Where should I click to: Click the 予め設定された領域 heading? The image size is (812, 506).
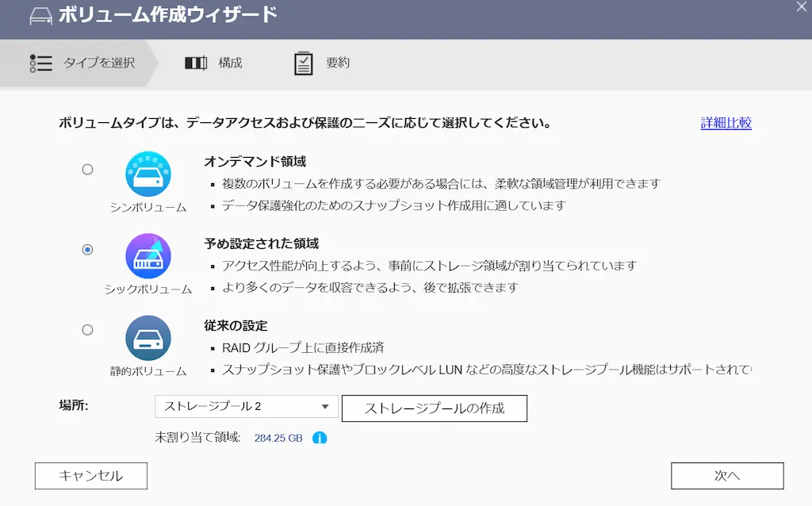pyautogui.click(x=262, y=243)
